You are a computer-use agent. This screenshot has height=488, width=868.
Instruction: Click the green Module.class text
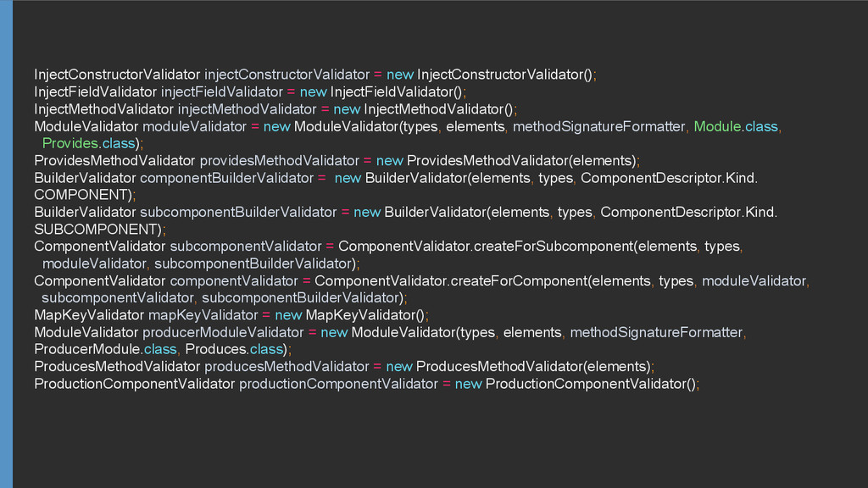735,126
